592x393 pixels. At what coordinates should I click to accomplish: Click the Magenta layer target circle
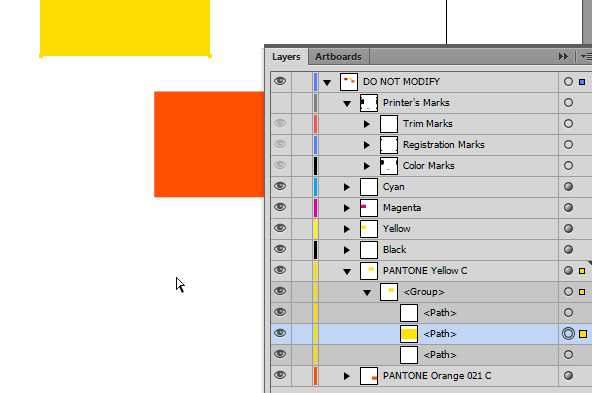pos(568,208)
